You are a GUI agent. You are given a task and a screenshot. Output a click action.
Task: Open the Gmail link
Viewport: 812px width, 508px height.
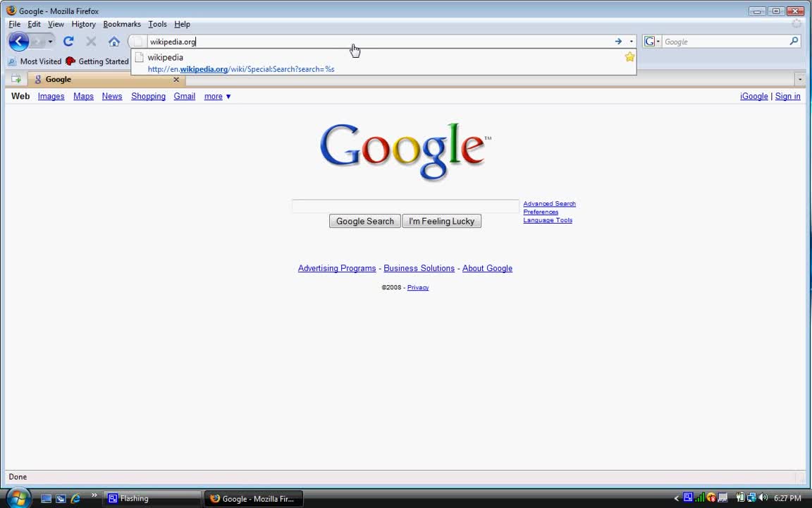(185, 97)
